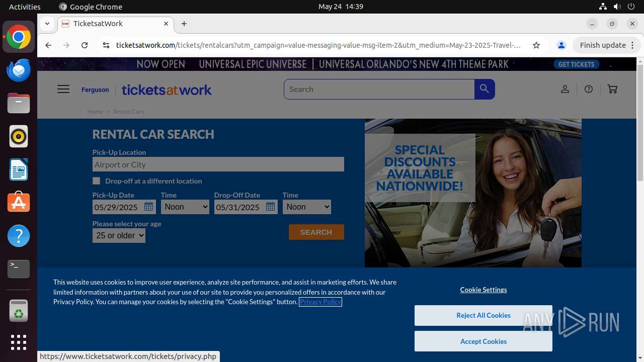Check Drop-off at a different location
The width and height of the screenshot is (644, 362).
point(97,180)
